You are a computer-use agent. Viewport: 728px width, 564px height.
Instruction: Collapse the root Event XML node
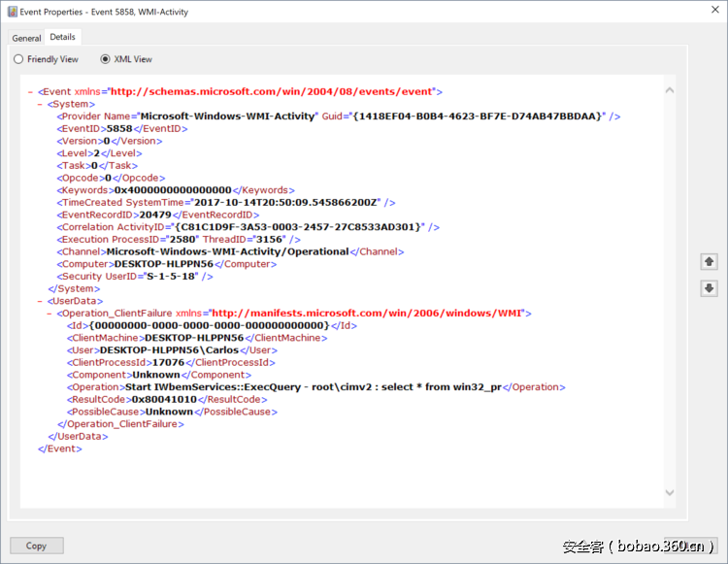(x=30, y=92)
